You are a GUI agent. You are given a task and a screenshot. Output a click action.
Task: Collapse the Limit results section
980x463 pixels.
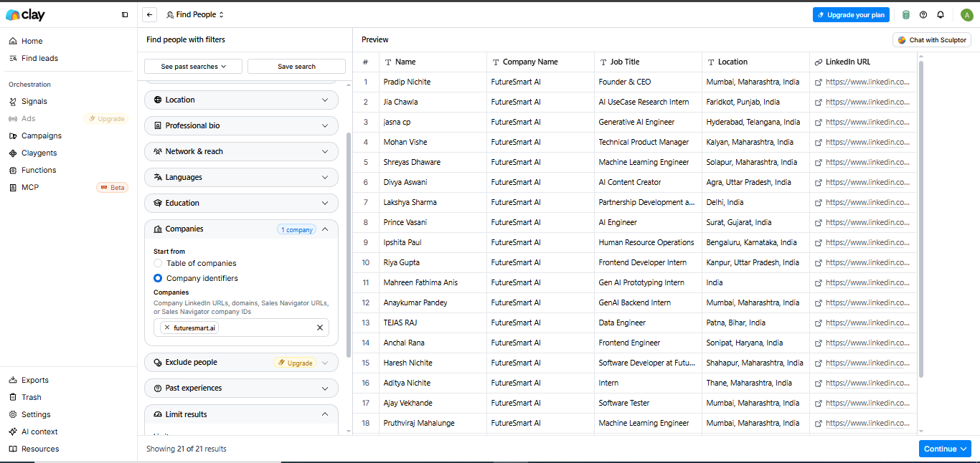click(325, 414)
